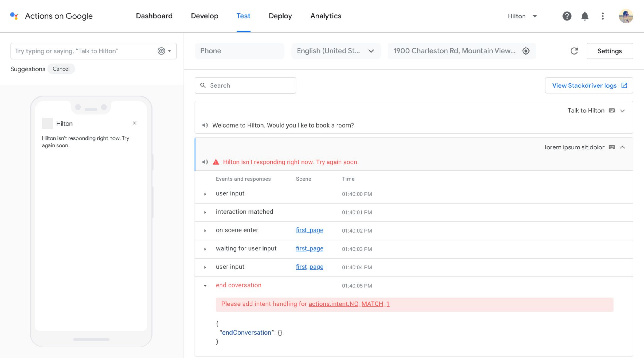Open the English (United States) language dropdown
The width and height of the screenshot is (644, 358).
(336, 51)
